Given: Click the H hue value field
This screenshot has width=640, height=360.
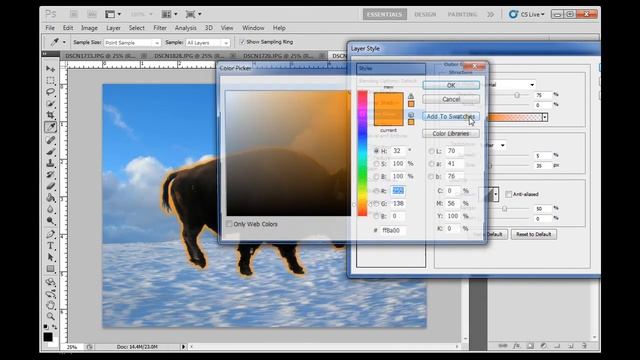Looking at the screenshot, I should click(399, 151).
